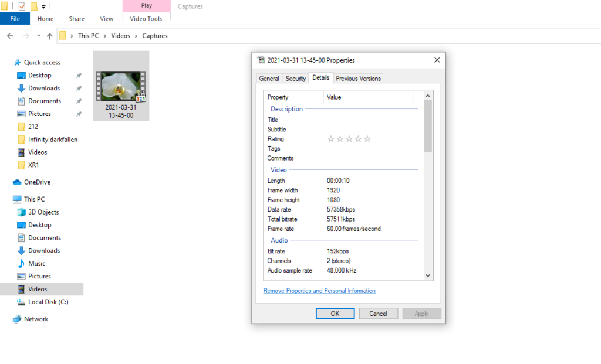This screenshot has width=601, height=364.
Task: Switch to the General tab
Action: tap(269, 79)
